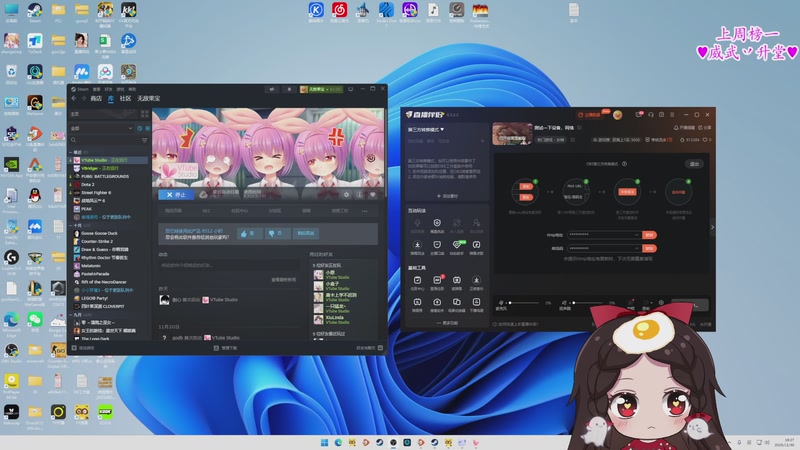The image size is (800, 450).
Task: Click Steam's forward navigation arrow
Action: (x=84, y=98)
